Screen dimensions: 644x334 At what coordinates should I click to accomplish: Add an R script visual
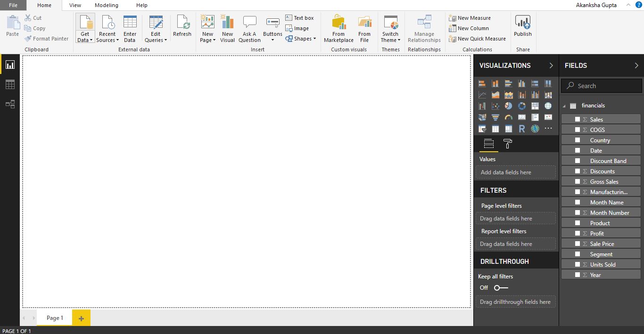(x=521, y=129)
